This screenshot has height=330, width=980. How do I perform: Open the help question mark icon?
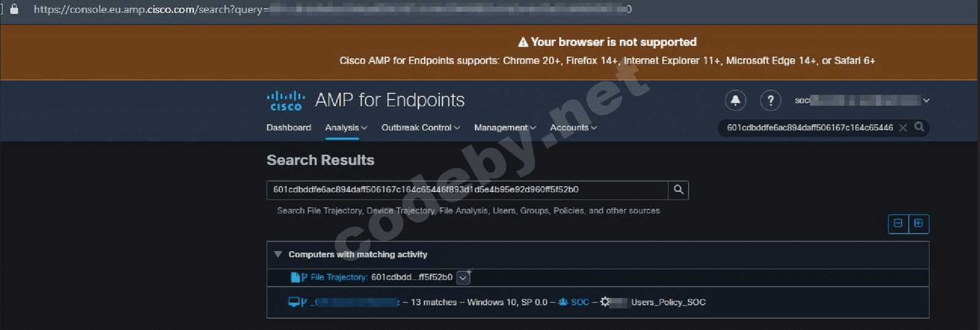pos(771,100)
